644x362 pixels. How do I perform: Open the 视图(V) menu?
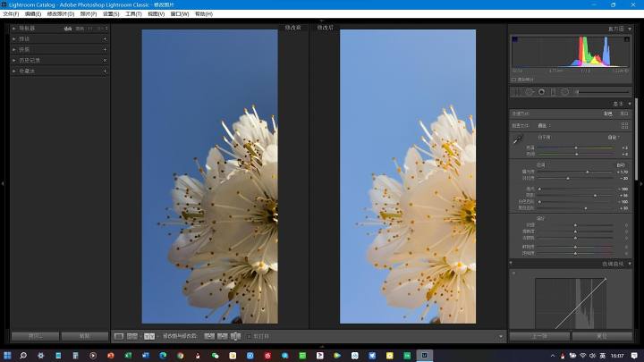[156, 14]
